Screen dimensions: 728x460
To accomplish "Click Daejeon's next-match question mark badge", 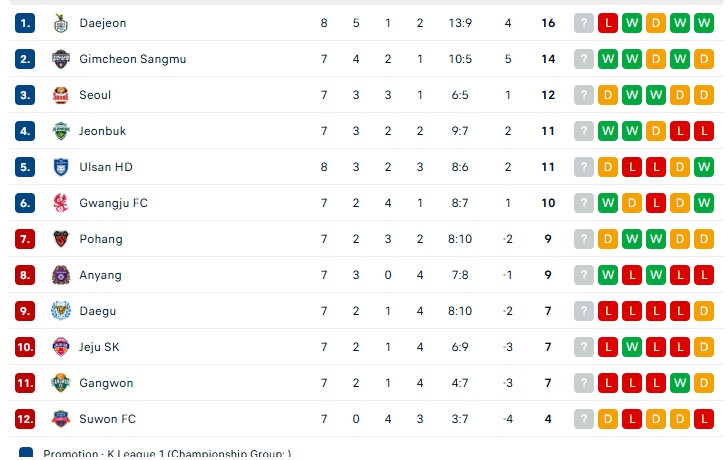I will 584,23.
